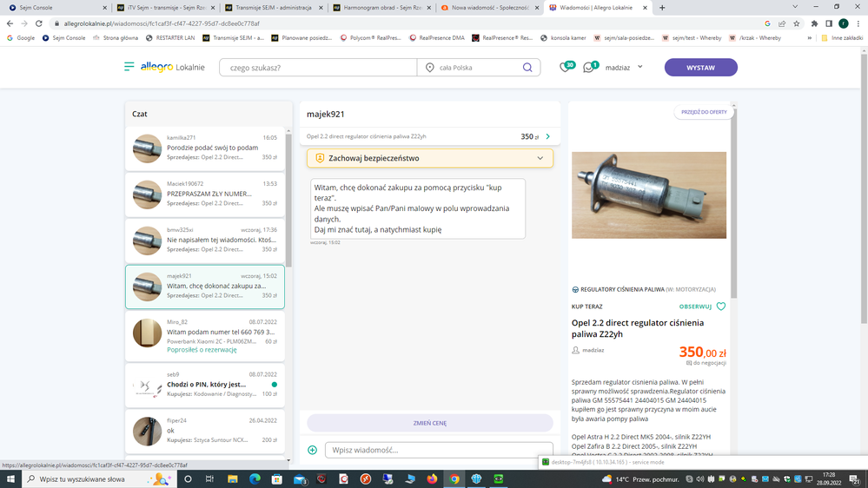Open Firefox from the taskbar
This screenshot has height=488, width=868.
(x=432, y=479)
